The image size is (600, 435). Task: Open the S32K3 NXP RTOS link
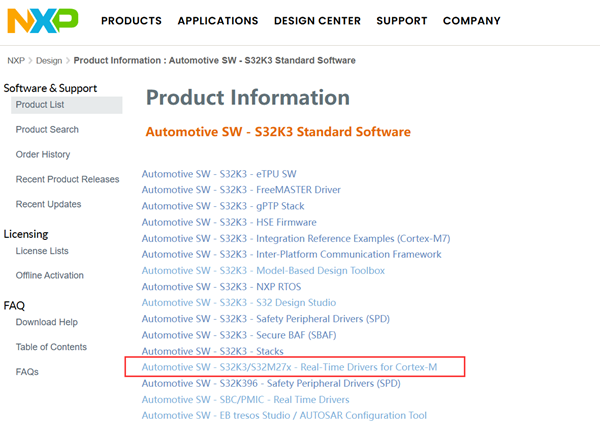coord(222,287)
